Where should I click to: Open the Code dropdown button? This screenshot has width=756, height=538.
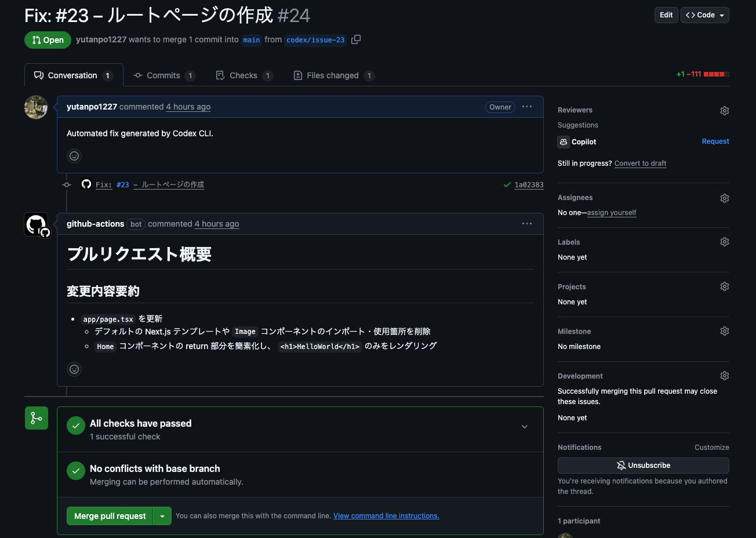[x=705, y=15]
